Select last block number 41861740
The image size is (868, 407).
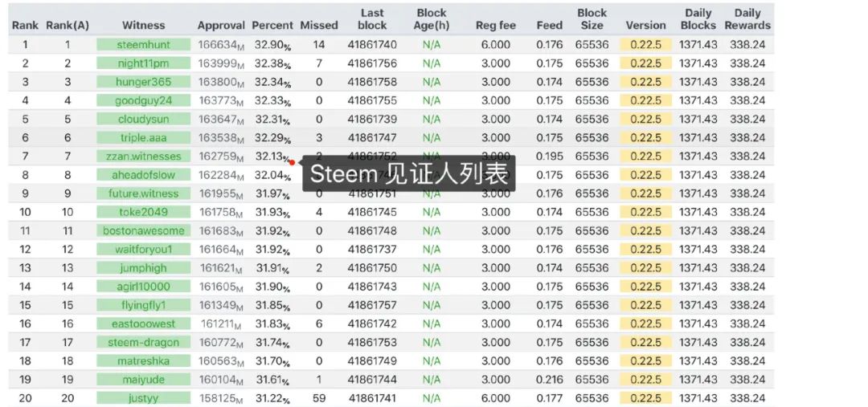click(x=372, y=45)
